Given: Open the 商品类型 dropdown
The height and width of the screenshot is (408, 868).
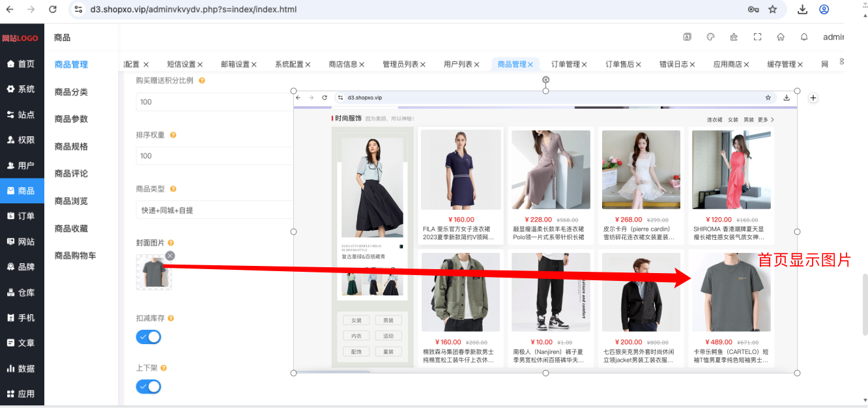Looking at the screenshot, I should 214,210.
